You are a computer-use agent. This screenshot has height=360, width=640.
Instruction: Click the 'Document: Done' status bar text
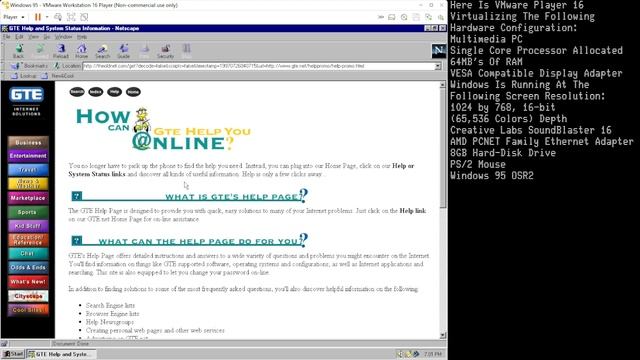(x=71, y=344)
